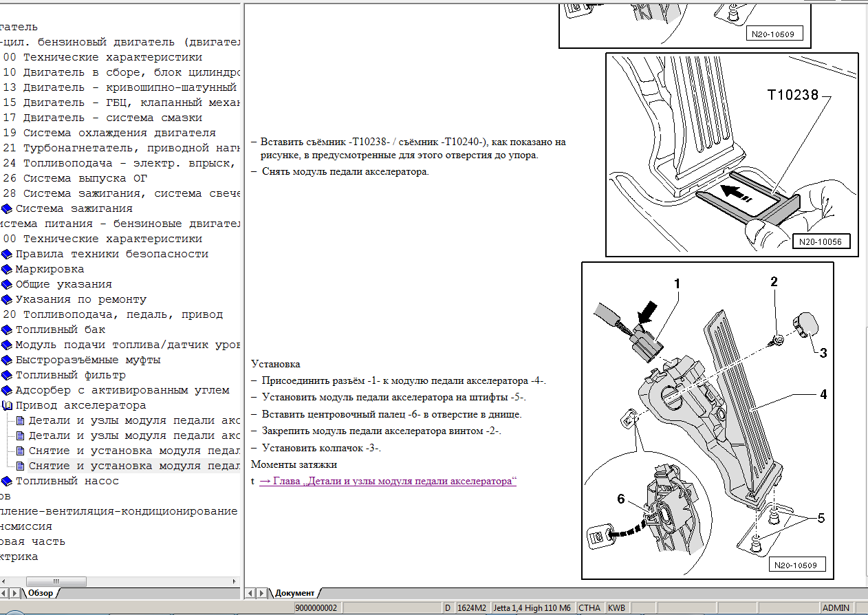The width and height of the screenshot is (868, 615).
Task: Click book icon beside Быстроразъёмные муфты
Action: pos(7,360)
